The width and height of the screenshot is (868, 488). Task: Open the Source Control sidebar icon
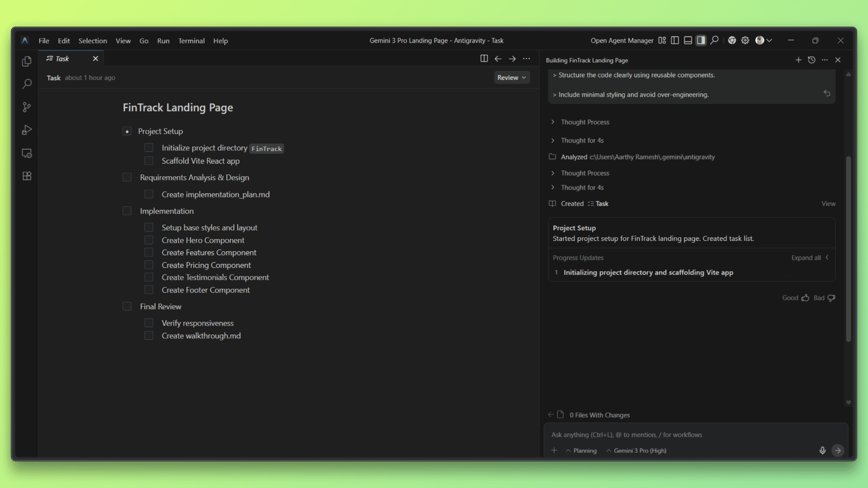(27, 107)
